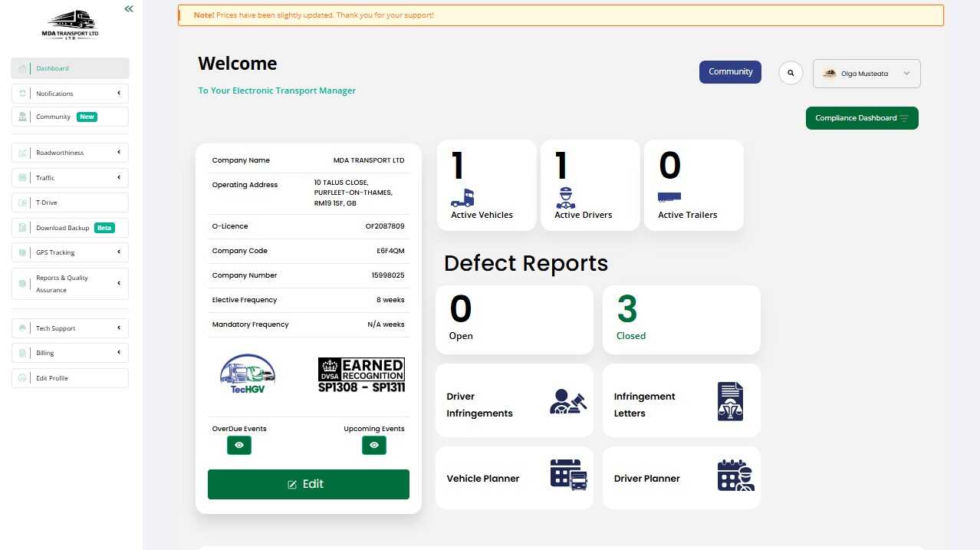This screenshot has height=550, width=980.
Task: Click the Driver Planner calendar icon
Action: 735,476
